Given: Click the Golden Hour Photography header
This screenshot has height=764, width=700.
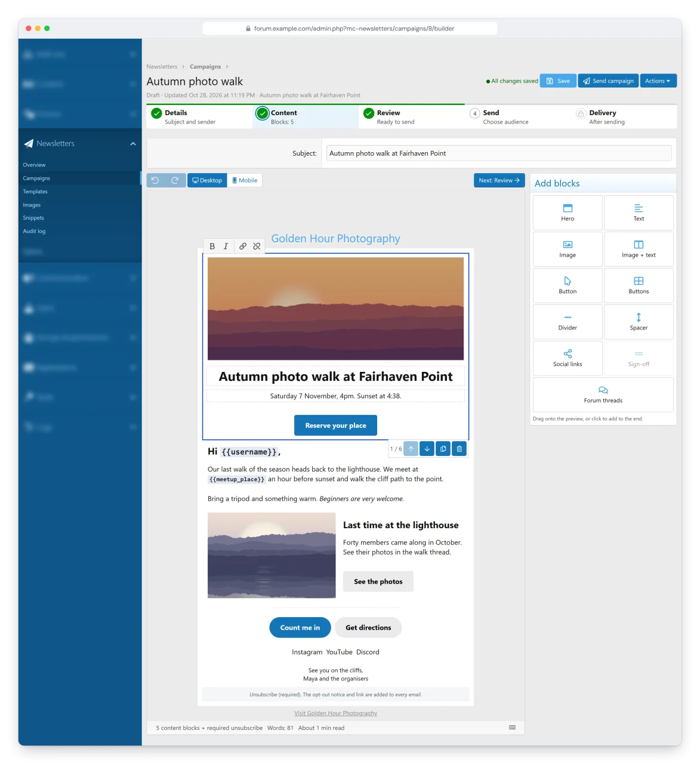Looking at the screenshot, I should (335, 239).
